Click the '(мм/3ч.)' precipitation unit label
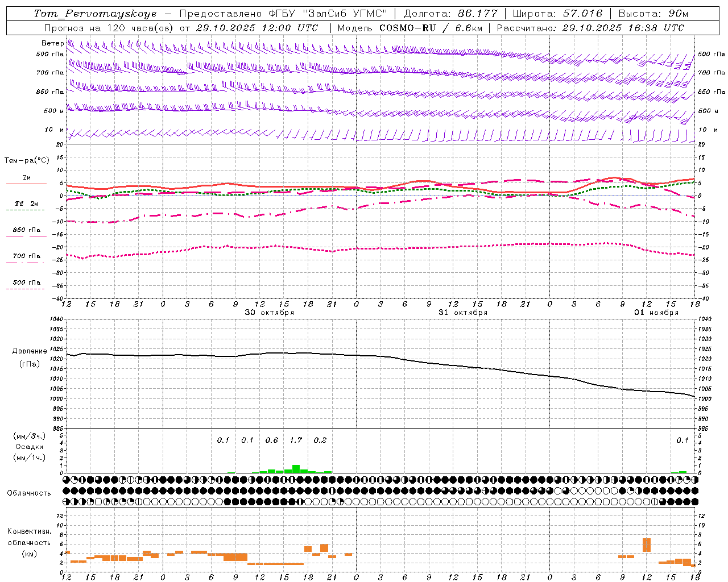This screenshot has width=728, height=582. 30,436
